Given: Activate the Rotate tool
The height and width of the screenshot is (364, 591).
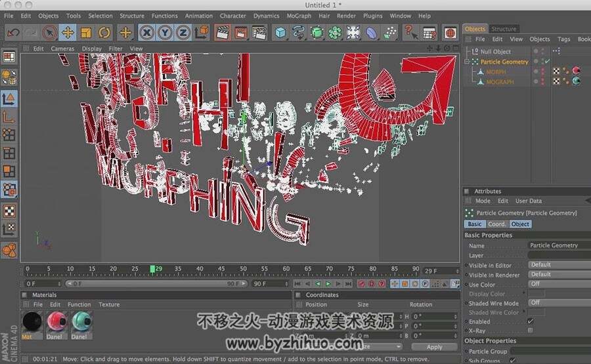Looking at the screenshot, I should click(104, 33).
